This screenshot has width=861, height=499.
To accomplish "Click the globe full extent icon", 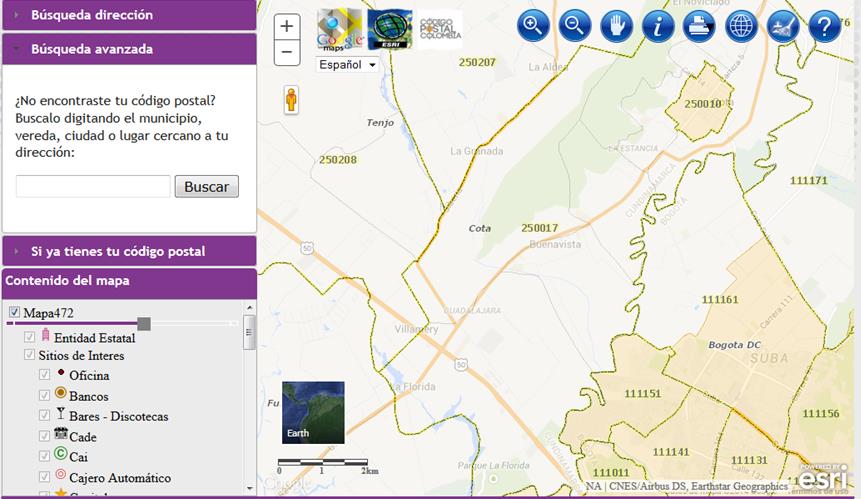I will (741, 27).
